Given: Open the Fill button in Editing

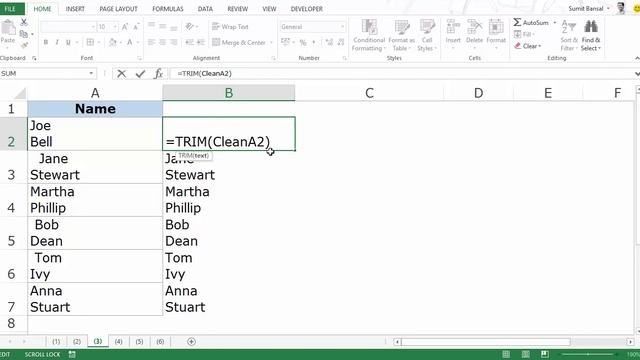Looking at the screenshot, I should coord(524,34).
